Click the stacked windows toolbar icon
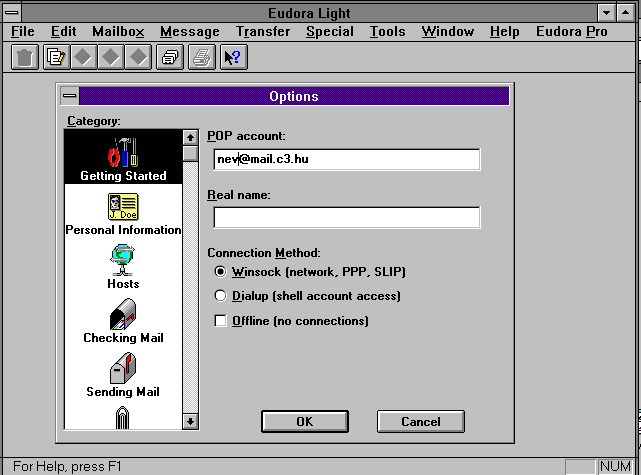Image resolution: width=641 pixels, height=475 pixels. (x=170, y=57)
